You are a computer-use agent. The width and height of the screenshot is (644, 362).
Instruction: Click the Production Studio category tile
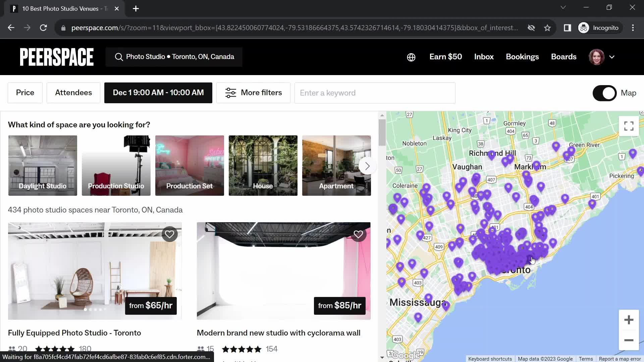116,165
